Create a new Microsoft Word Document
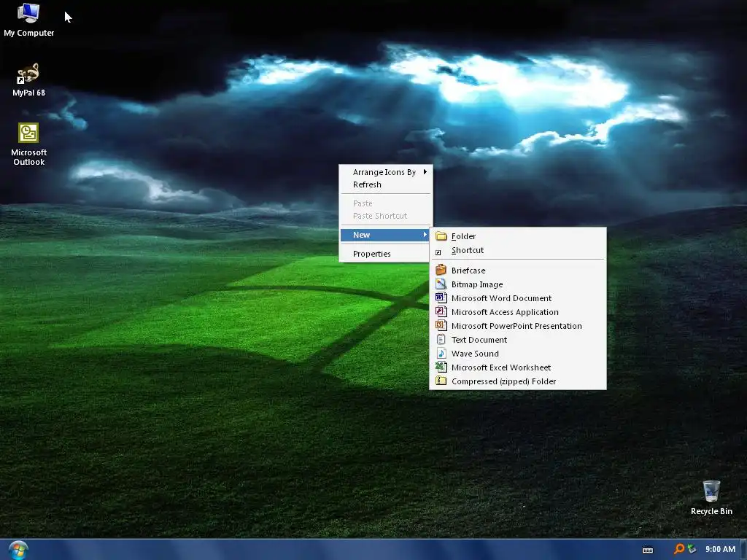The width and height of the screenshot is (747, 560). pyautogui.click(x=518, y=298)
